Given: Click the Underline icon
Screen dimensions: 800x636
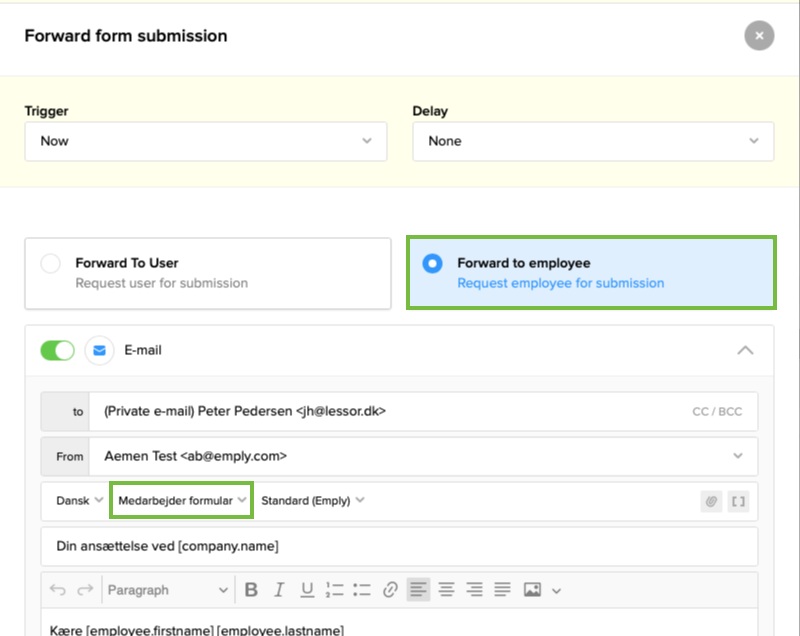Looking at the screenshot, I should tap(307, 590).
